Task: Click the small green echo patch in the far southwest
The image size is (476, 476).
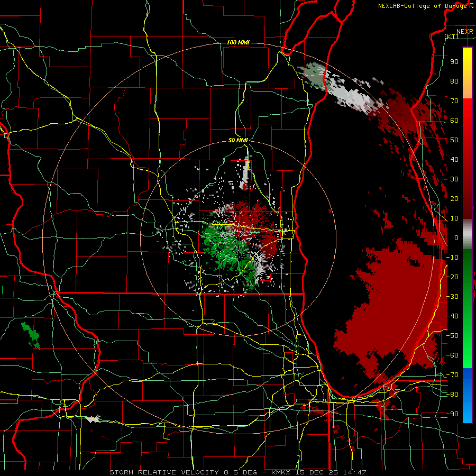Action: click(x=31, y=335)
